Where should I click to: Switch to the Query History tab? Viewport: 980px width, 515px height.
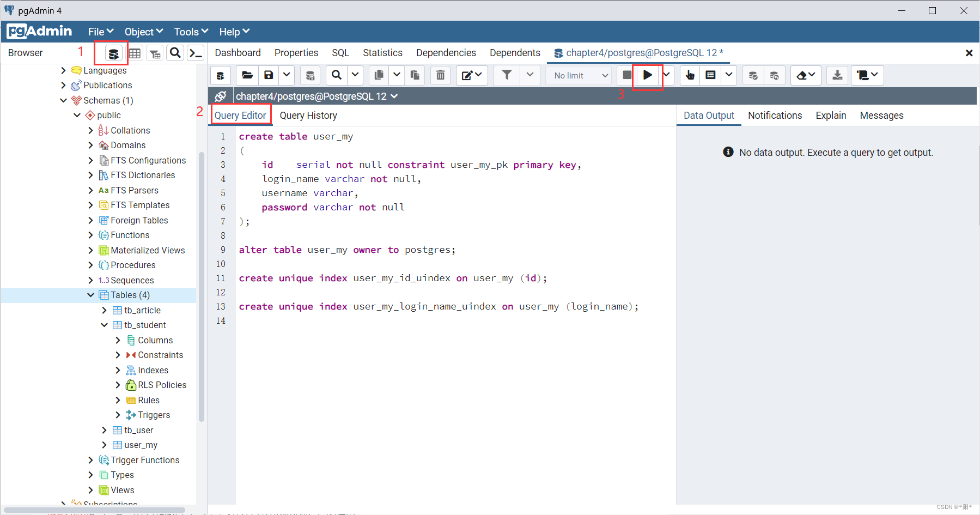(308, 116)
